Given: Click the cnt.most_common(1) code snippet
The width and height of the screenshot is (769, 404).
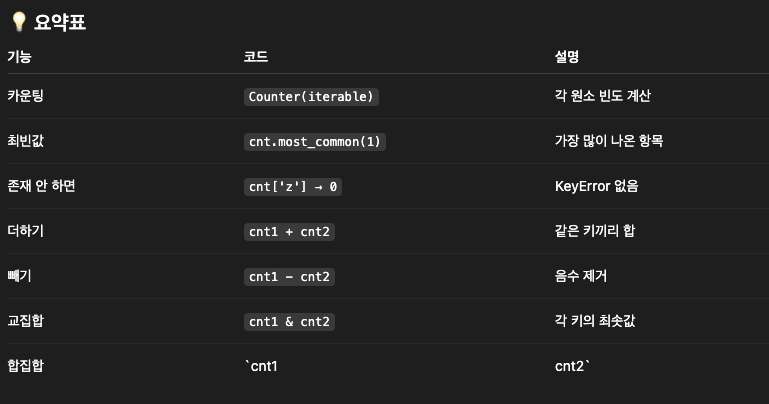Looking at the screenshot, I should (x=314, y=142).
